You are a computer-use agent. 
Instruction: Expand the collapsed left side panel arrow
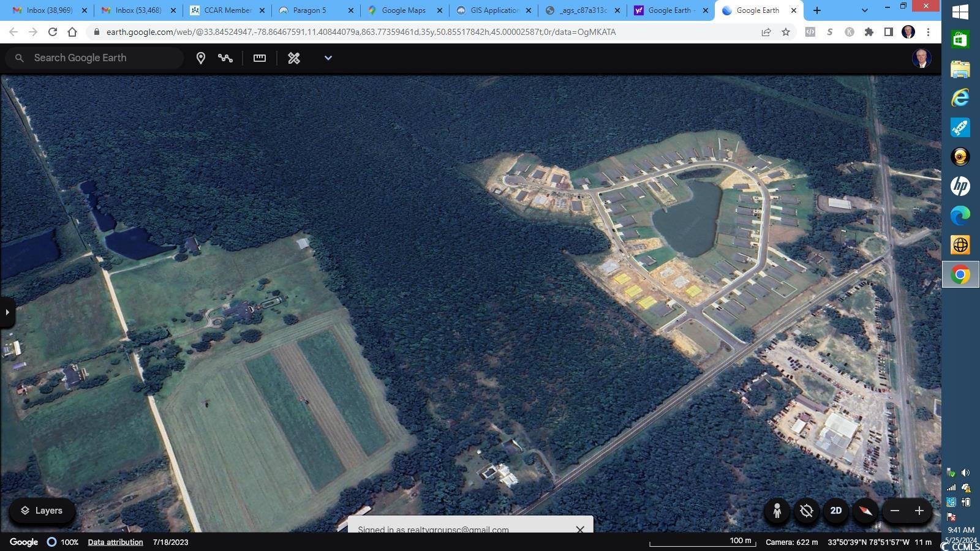click(7, 312)
